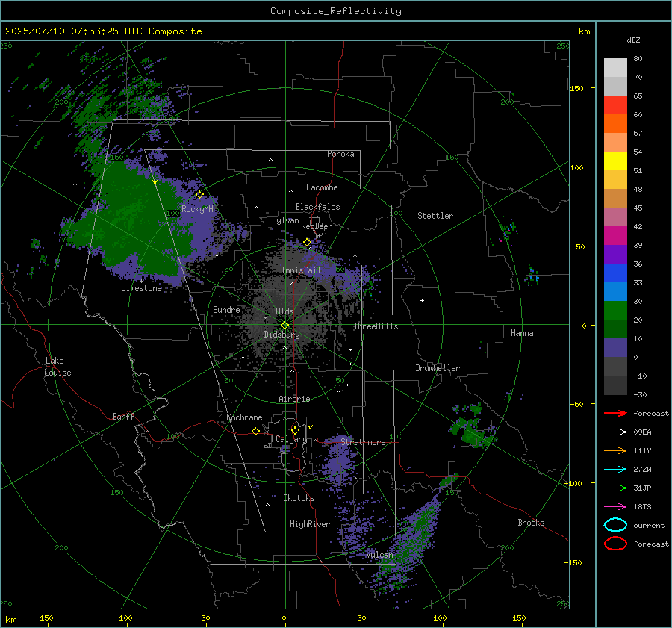Click the 'HighRiver' map label
The image size is (672, 628).
[310, 524]
